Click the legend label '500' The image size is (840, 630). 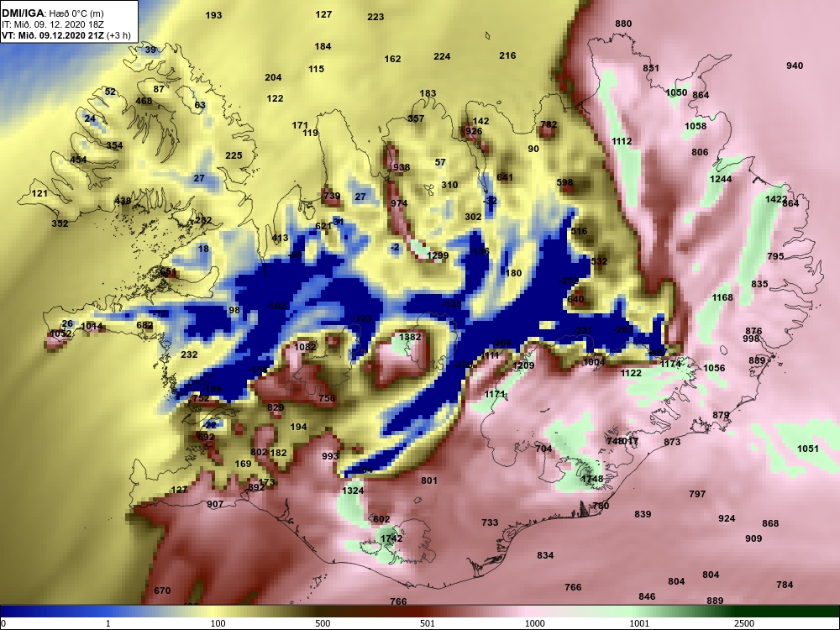pos(323,623)
